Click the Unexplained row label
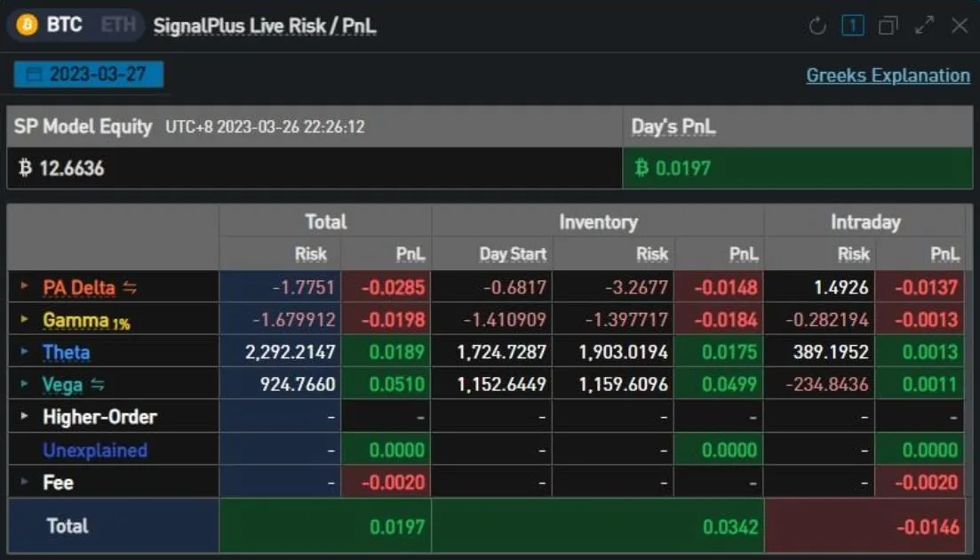The image size is (980, 560). pyautogui.click(x=95, y=450)
